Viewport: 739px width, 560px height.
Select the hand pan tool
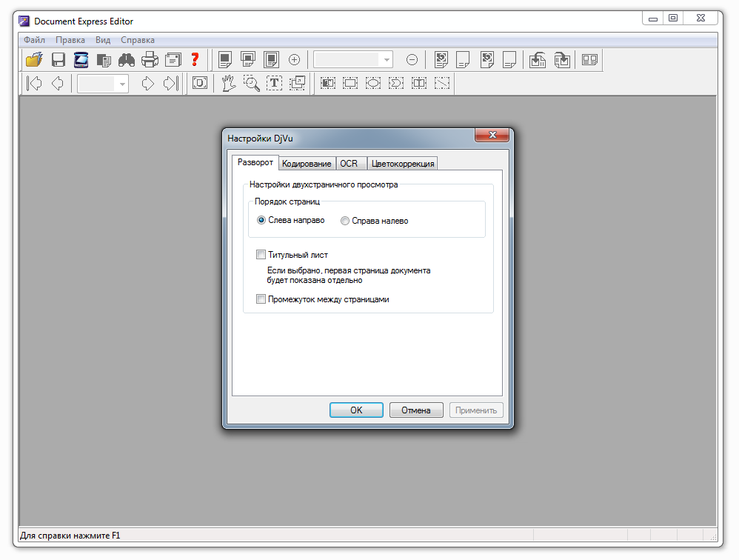(x=229, y=84)
